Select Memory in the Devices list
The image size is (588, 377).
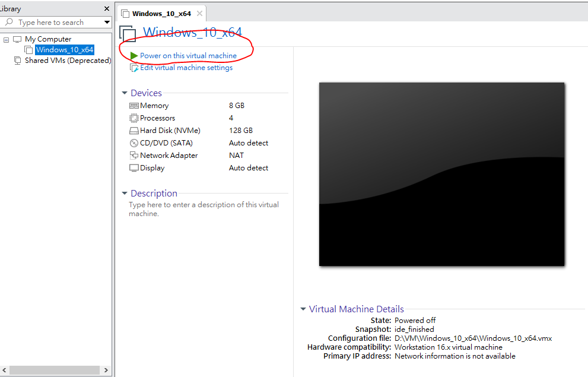pos(154,106)
